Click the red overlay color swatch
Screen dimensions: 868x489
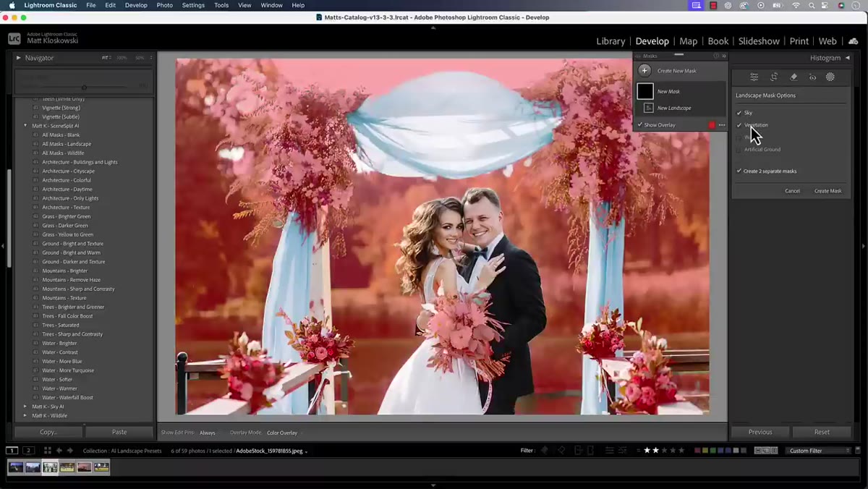pos(712,125)
